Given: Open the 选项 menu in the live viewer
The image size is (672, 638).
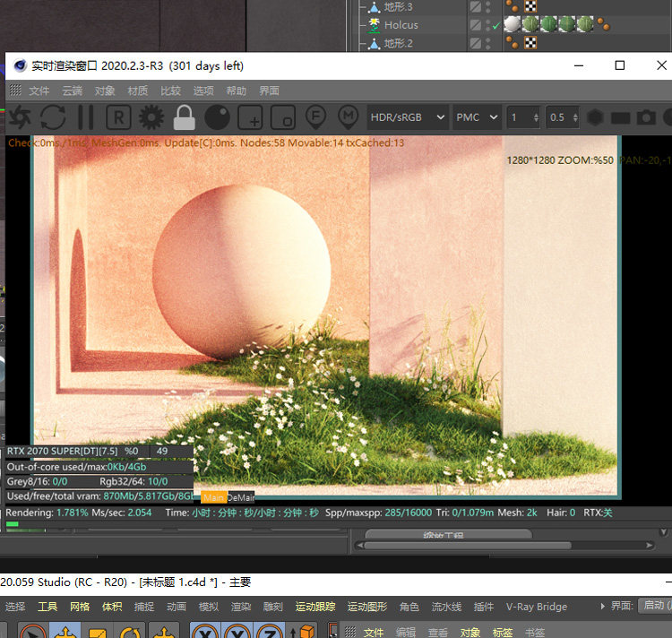Looking at the screenshot, I should coord(203,91).
